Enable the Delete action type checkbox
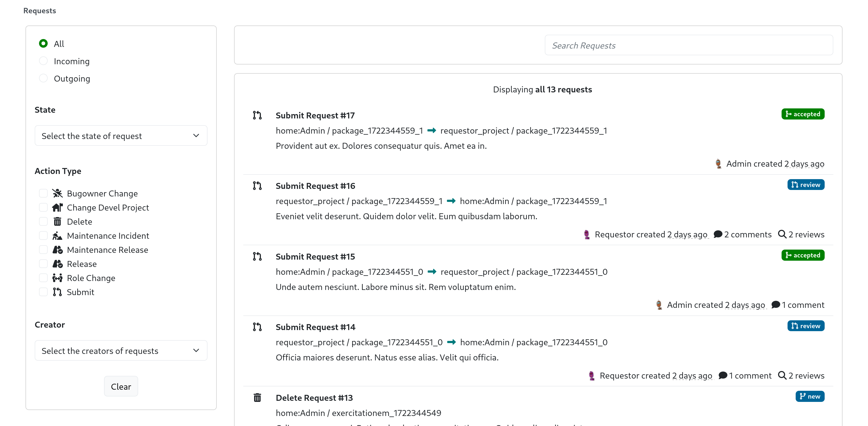 click(x=43, y=221)
